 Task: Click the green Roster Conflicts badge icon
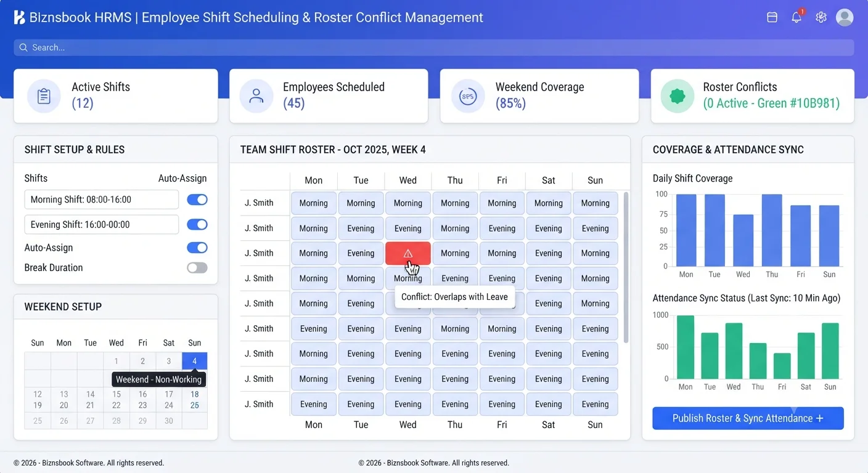(677, 96)
